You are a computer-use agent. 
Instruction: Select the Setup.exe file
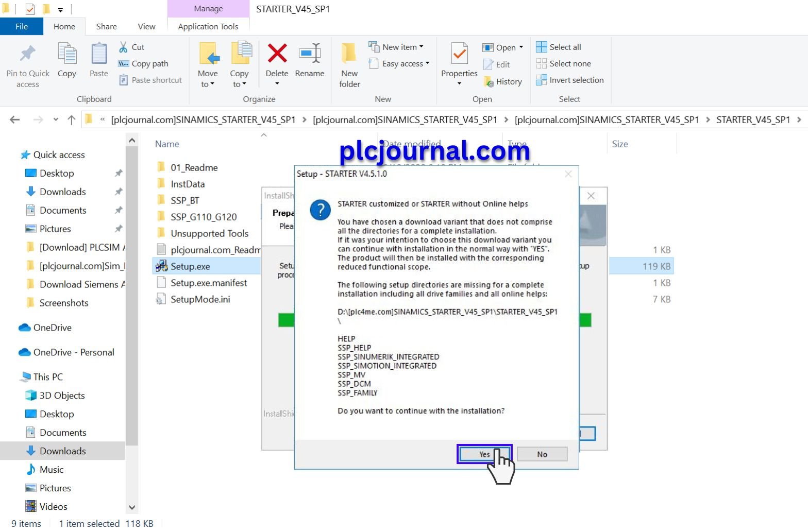(190, 266)
